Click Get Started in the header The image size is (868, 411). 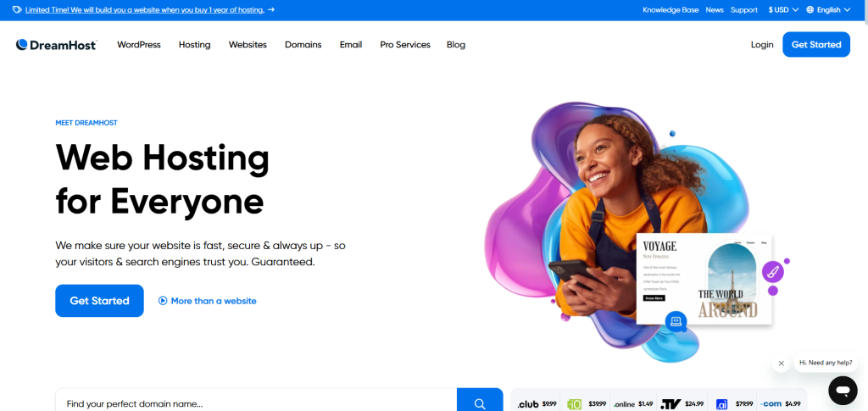point(816,45)
